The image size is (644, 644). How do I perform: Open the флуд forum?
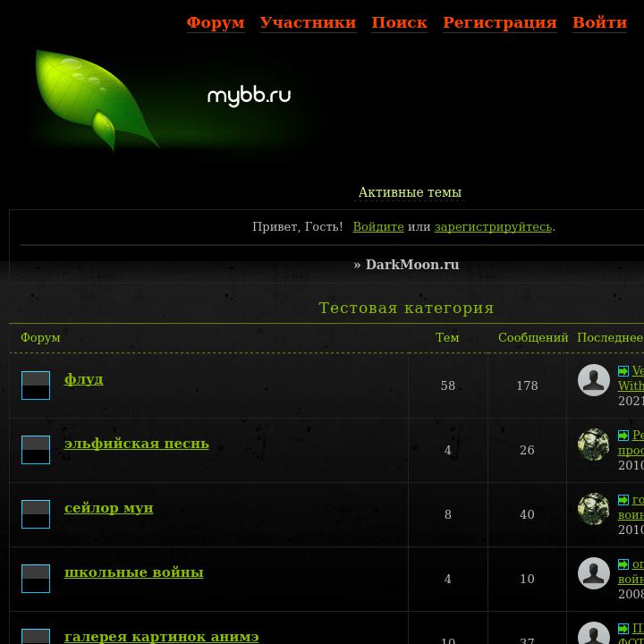click(x=83, y=379)
